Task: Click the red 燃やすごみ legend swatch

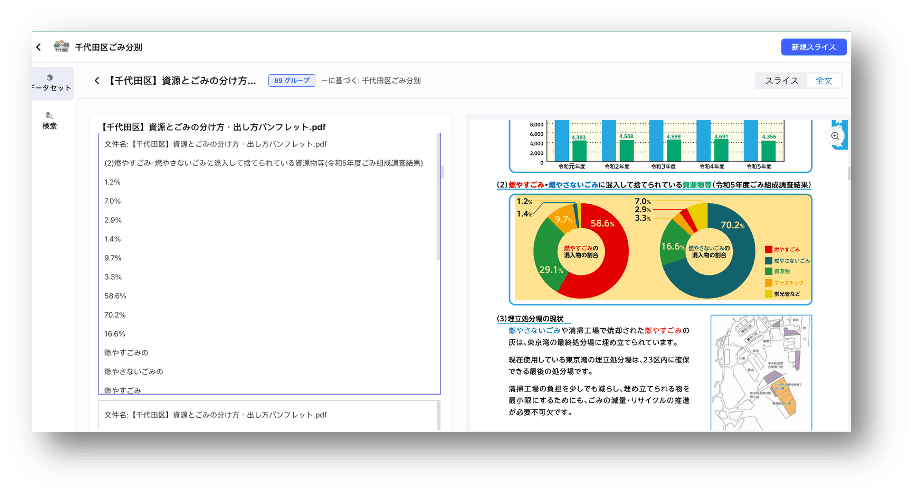Action: coord(767,246)
